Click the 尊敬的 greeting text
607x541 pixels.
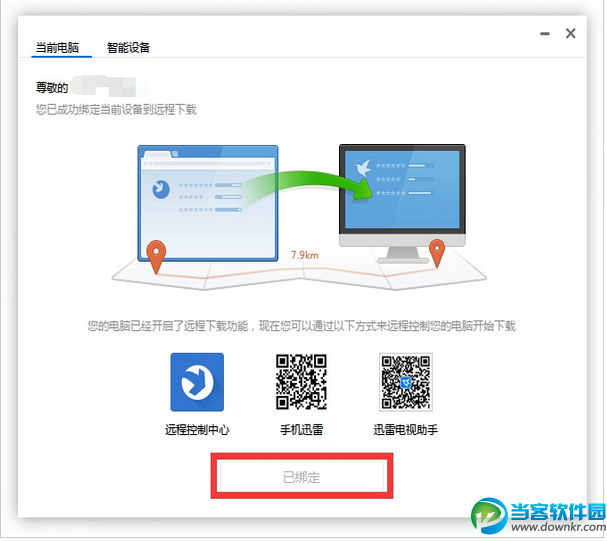(x=52, y=87)
